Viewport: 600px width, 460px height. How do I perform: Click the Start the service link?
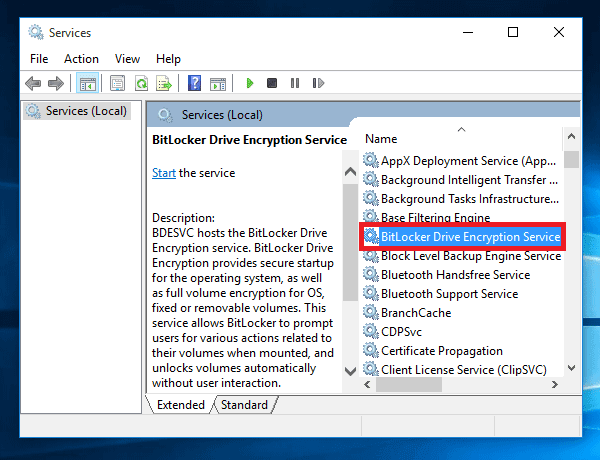164,173
